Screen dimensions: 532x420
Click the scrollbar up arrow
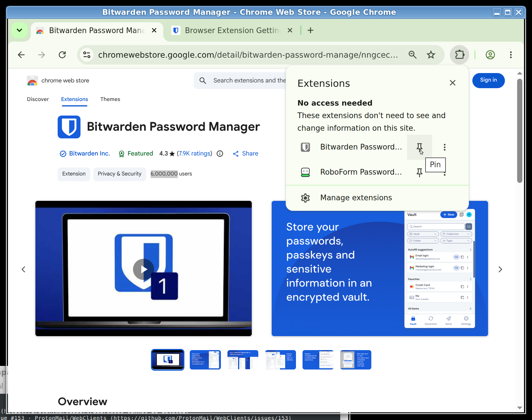point(520,73)
